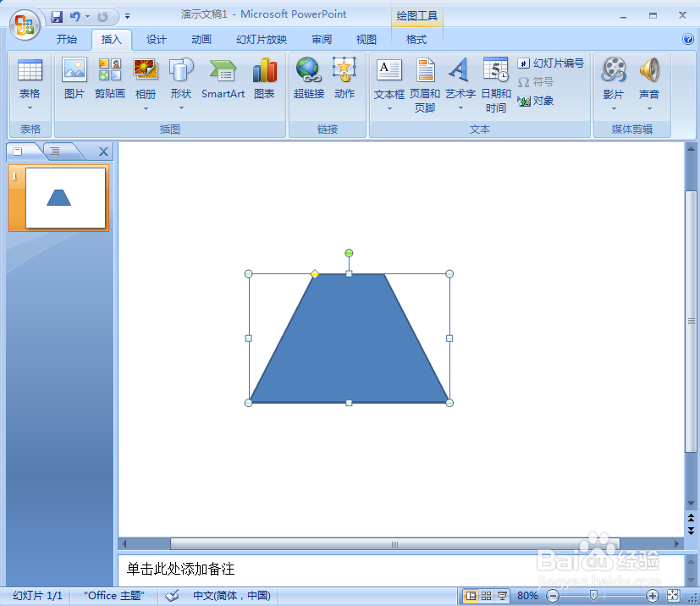This screenshot has height=606, width=700.
Task: Save the presentation with the floppy icon
Action: 57,17
